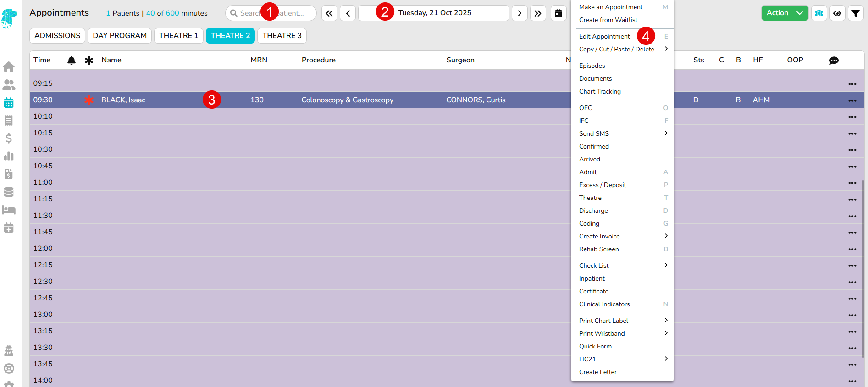The image size is (868, 387).
Task: Open the calendar date picker icon
Action: (558, 13)
